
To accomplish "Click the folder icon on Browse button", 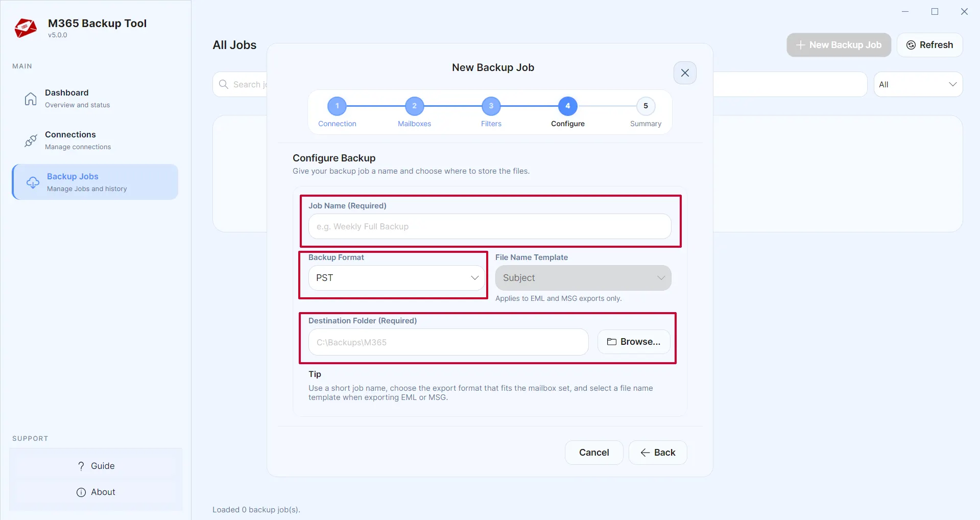I will coord(612,342).
